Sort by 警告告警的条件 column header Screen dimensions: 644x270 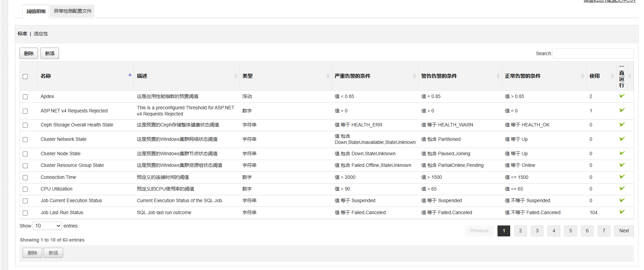pyautogui.click(x=439, y=76)
